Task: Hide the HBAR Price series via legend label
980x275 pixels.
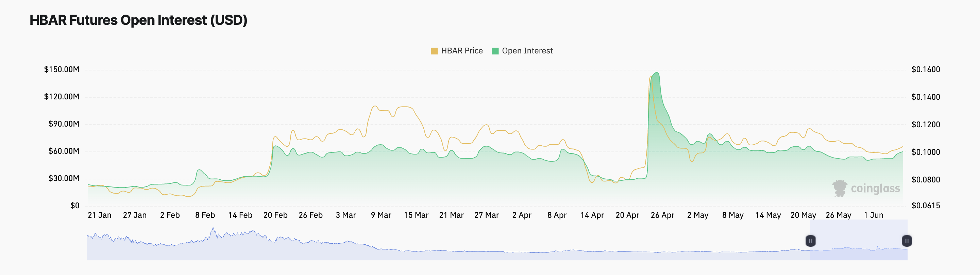Action: (461, 51)
